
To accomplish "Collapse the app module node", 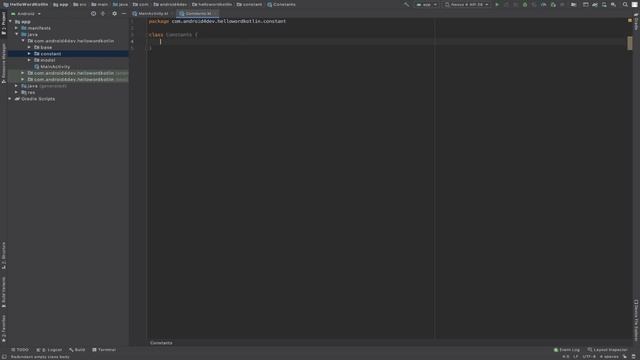I will click(x=10, y=22).
